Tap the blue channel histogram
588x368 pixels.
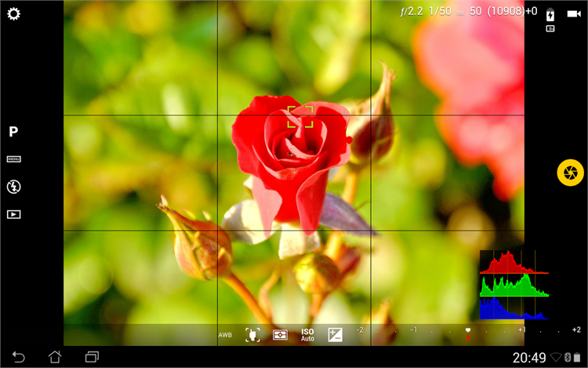point(514,308)
